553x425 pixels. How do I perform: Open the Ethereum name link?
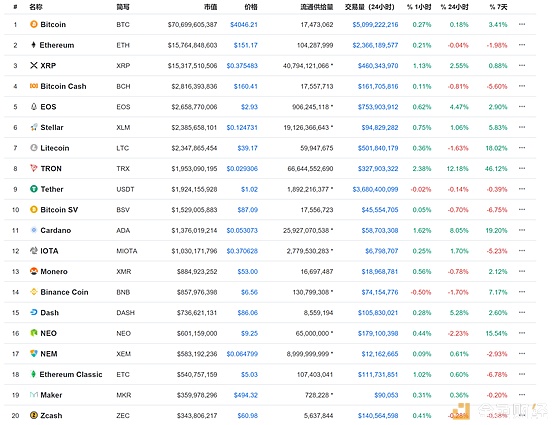point(57,45)
